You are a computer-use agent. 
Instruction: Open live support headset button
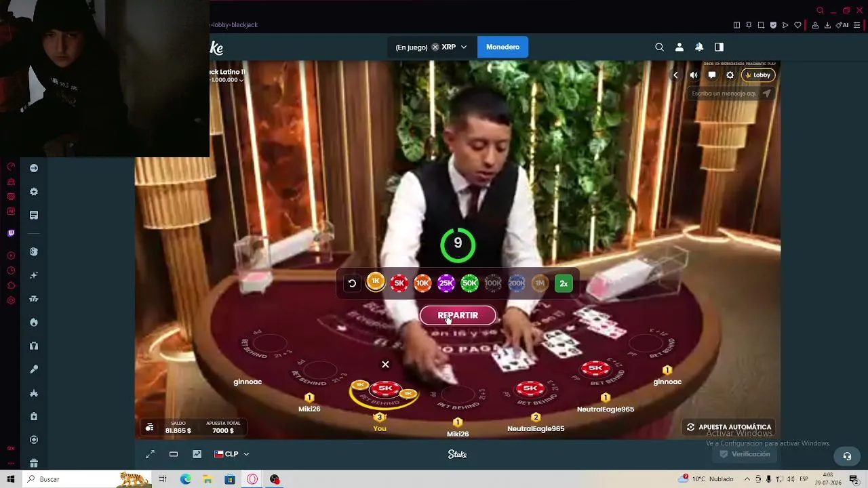click(846, 456)
